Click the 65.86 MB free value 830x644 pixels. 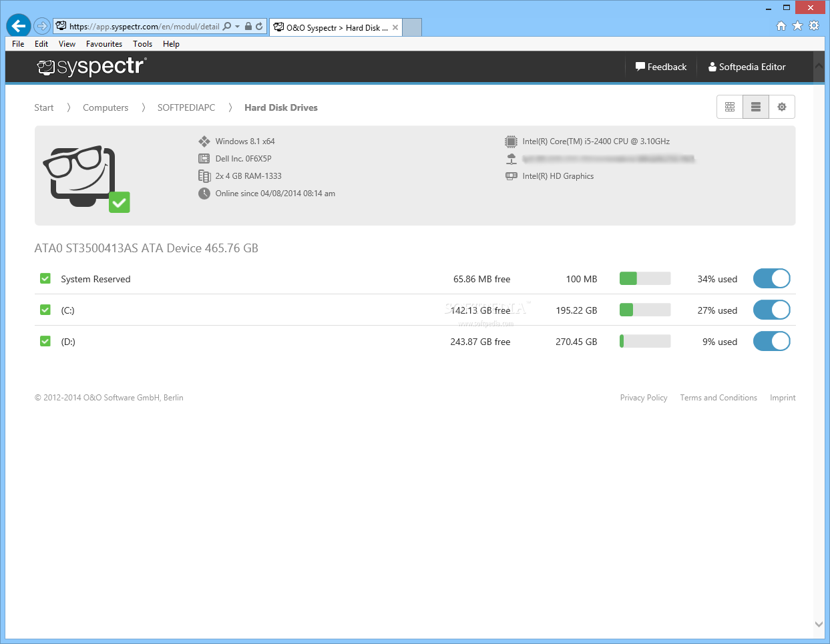coord(481,279)
